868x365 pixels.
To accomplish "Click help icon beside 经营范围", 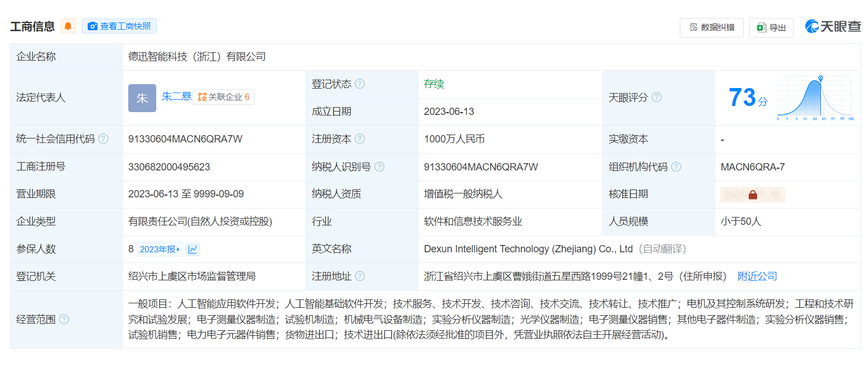I will [x=64, y=320].
